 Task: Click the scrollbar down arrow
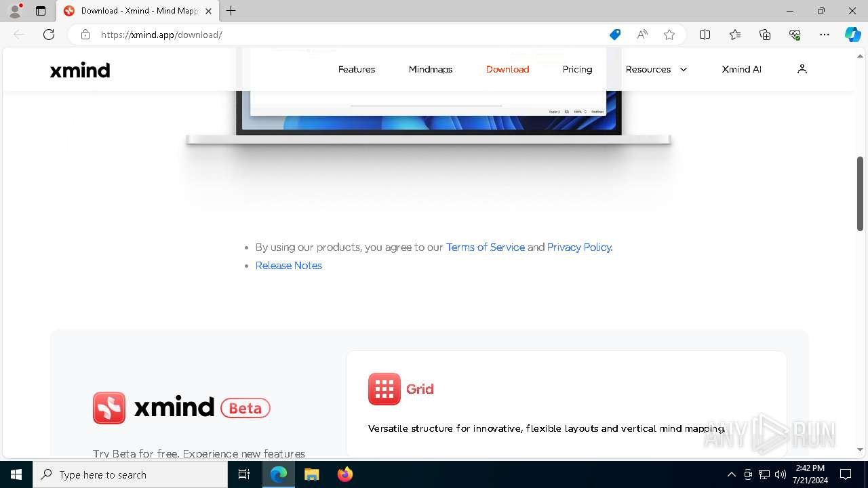pos(860,449)
